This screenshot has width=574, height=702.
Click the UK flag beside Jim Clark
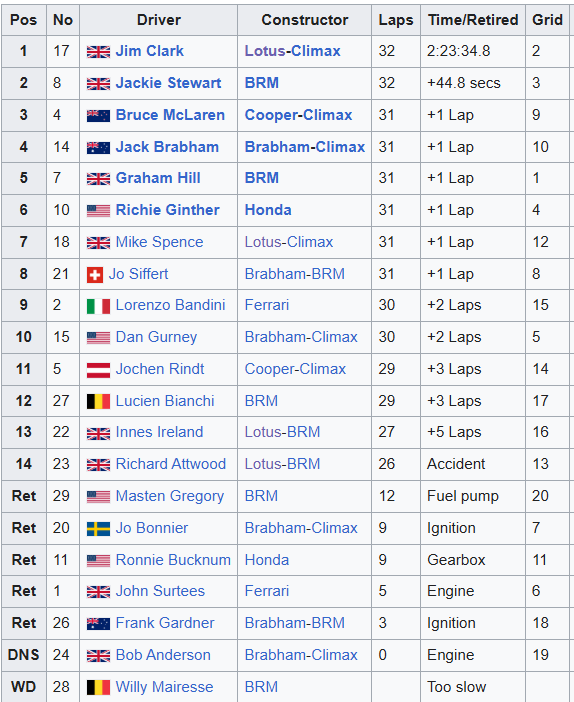[98, 52]
